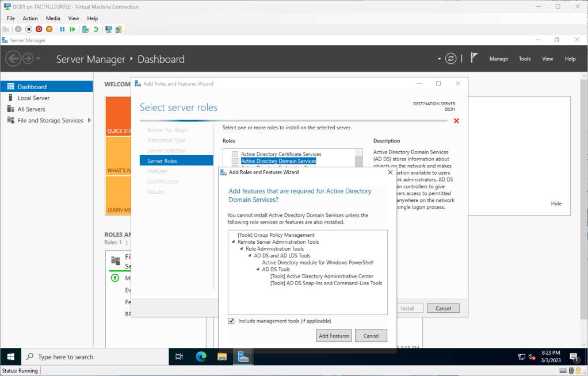588x376 pixels.
Task: Click the Turn Off VM square icon
Action: (x=29, y=29)
